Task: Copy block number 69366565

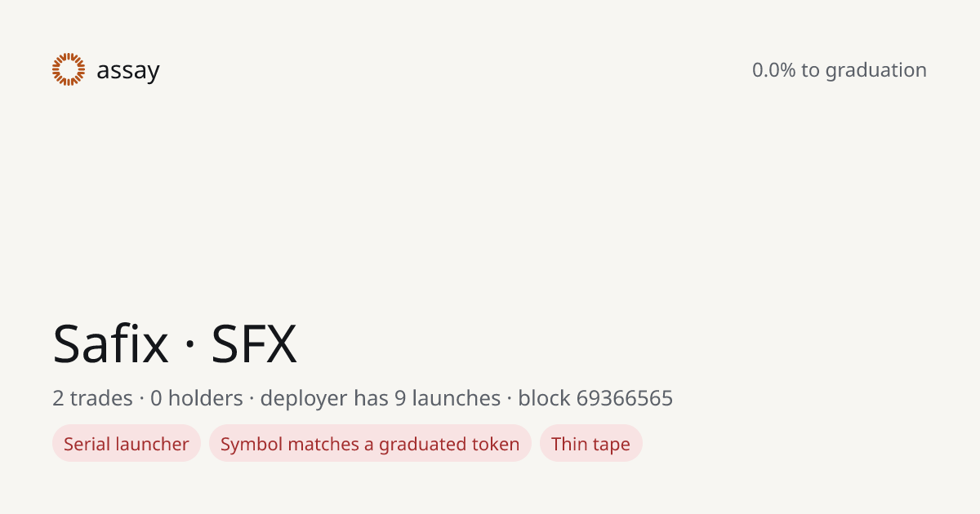Action: (625, 398)
